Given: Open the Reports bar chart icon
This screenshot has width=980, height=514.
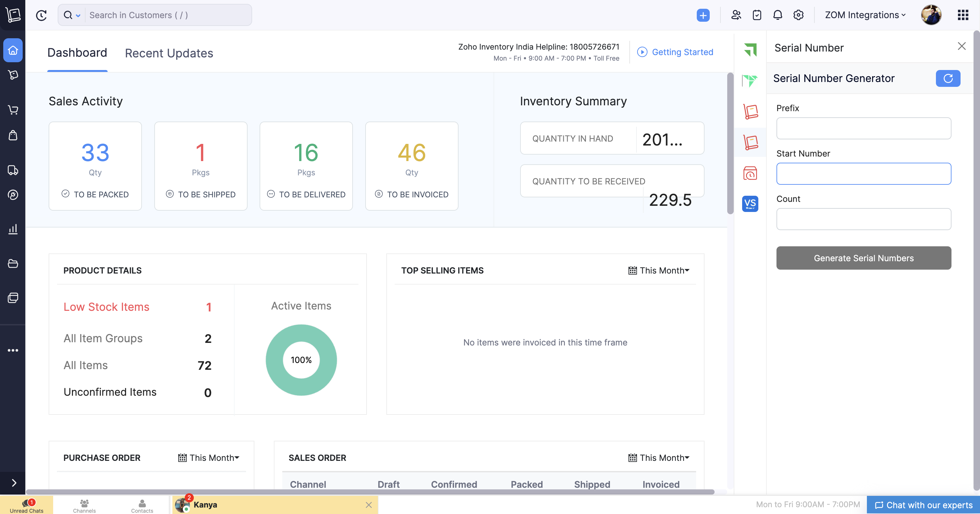Looking at the screenshot, I should (13, 229).
